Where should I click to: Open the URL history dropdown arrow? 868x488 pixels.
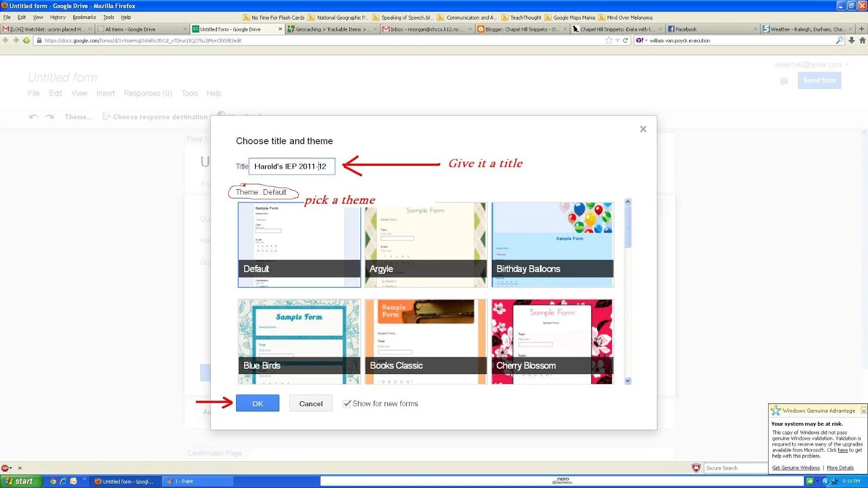click(617, 40)
